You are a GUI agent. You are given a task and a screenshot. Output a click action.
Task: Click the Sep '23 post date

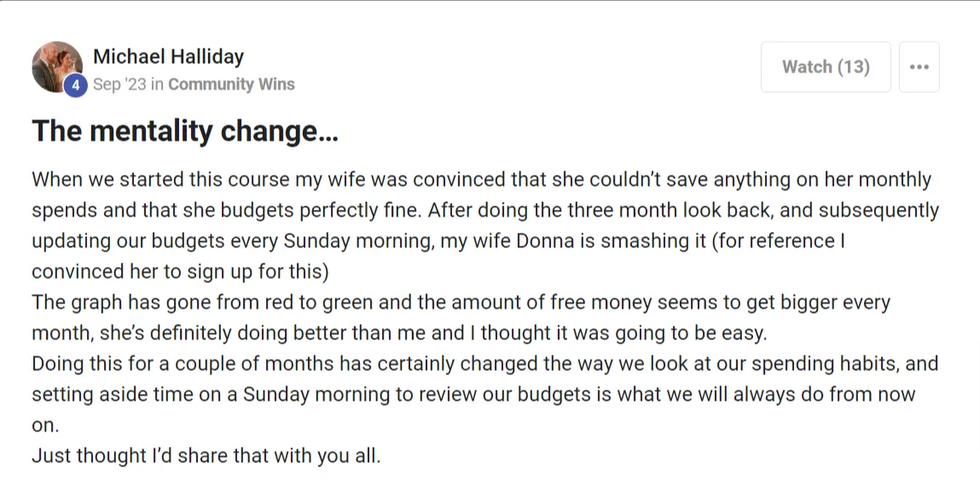tap(119, 84)
